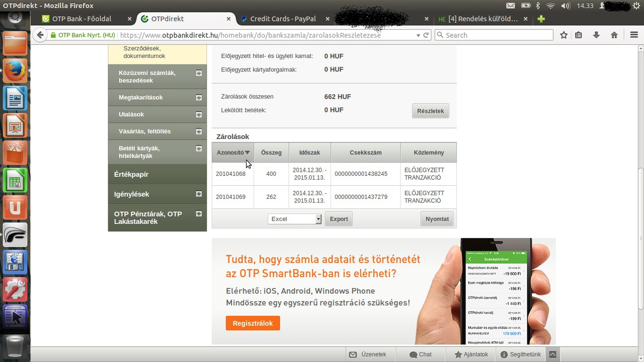Bookmark this page star icon
Image resolution: width=644 pixels, height=362 pixels.
tap(564, 35)
